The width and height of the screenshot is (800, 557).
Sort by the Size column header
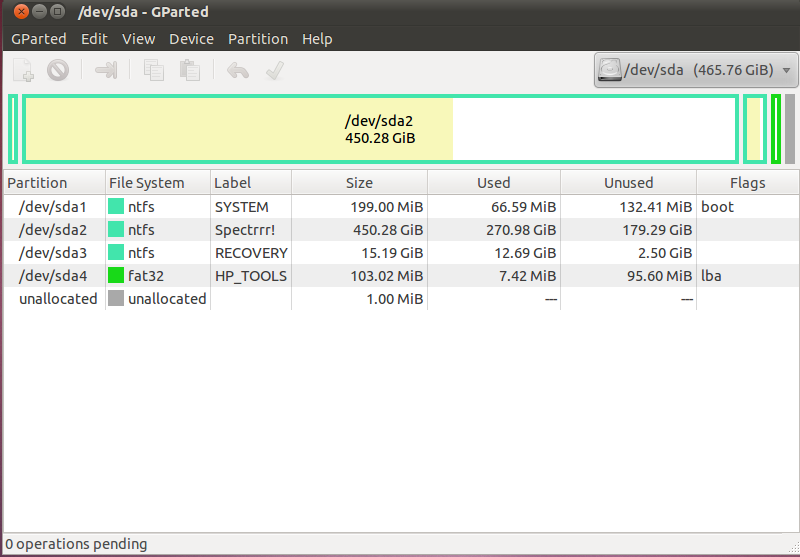359,183
